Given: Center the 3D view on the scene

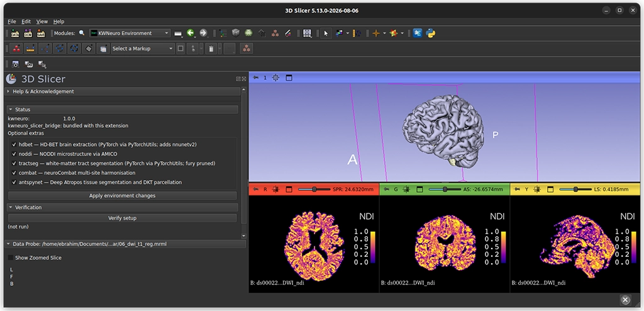Looking at the screenshot, I should click(275, 77).
